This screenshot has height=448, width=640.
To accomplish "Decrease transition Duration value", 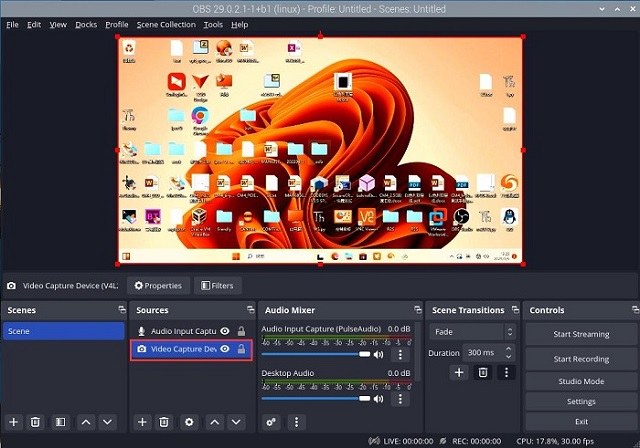I will (508, 356).
